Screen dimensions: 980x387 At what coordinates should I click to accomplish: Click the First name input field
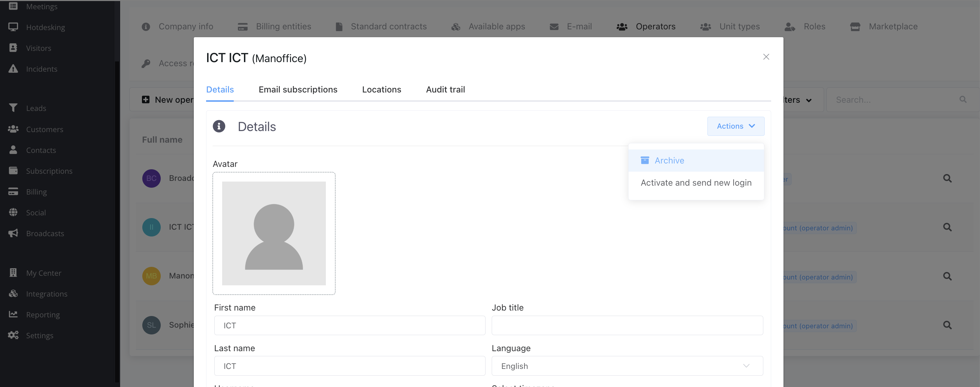coord(349,325)
